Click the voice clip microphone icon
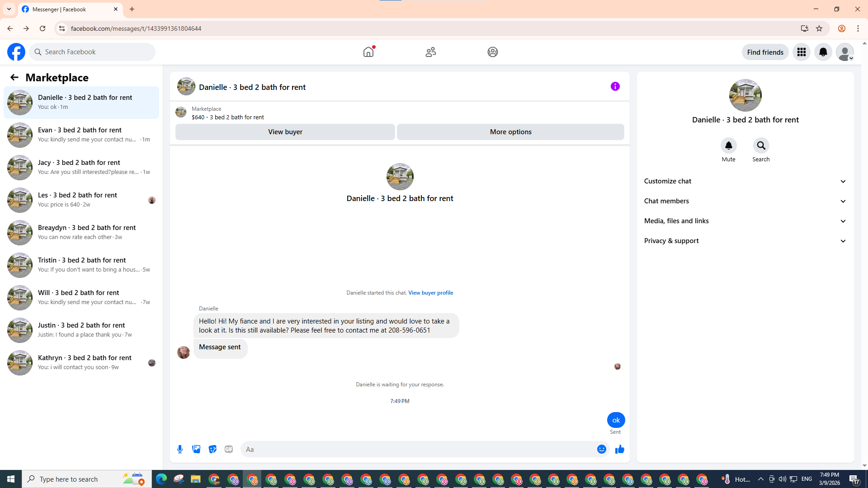This screenshot has height=488, width=868. pos(180,449)
